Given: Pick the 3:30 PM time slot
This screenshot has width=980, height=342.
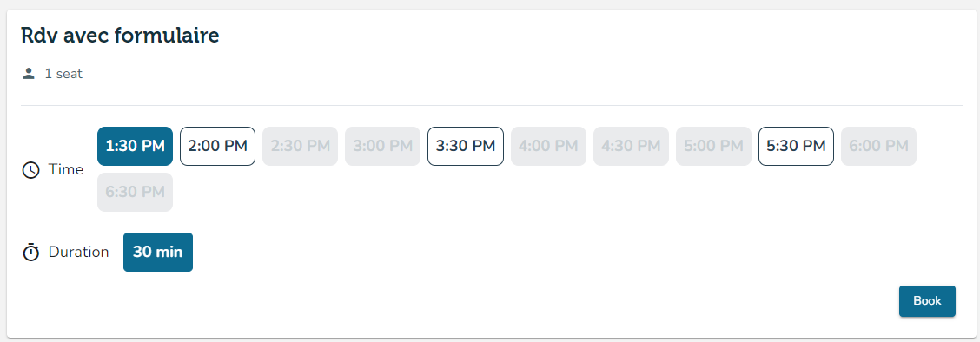Looking at the screenshot, I should coord(466,146).
